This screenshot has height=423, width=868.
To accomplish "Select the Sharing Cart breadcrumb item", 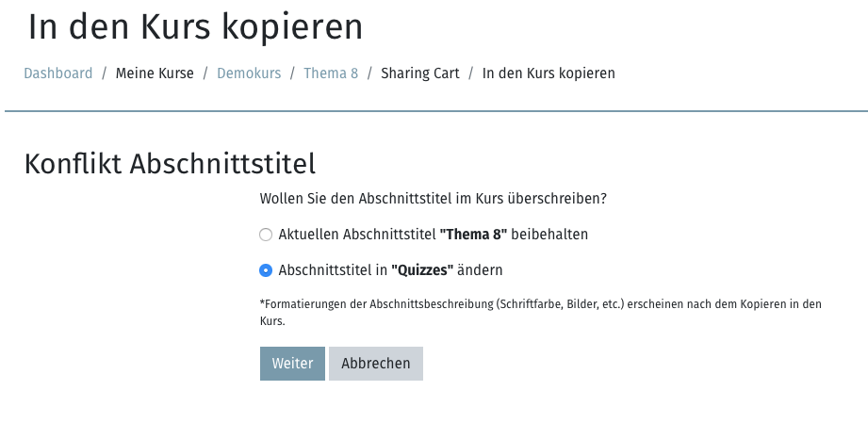I will click(420, 73).
